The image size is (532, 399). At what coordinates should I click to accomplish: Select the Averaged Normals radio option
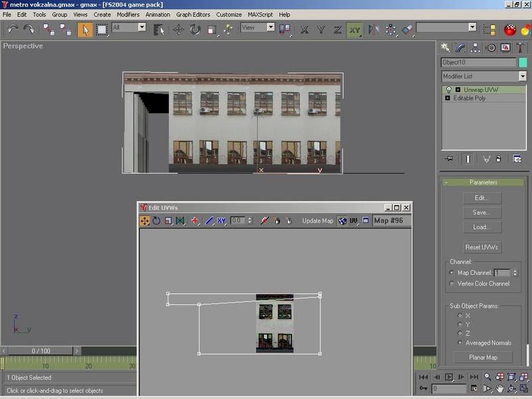point(460,343)
